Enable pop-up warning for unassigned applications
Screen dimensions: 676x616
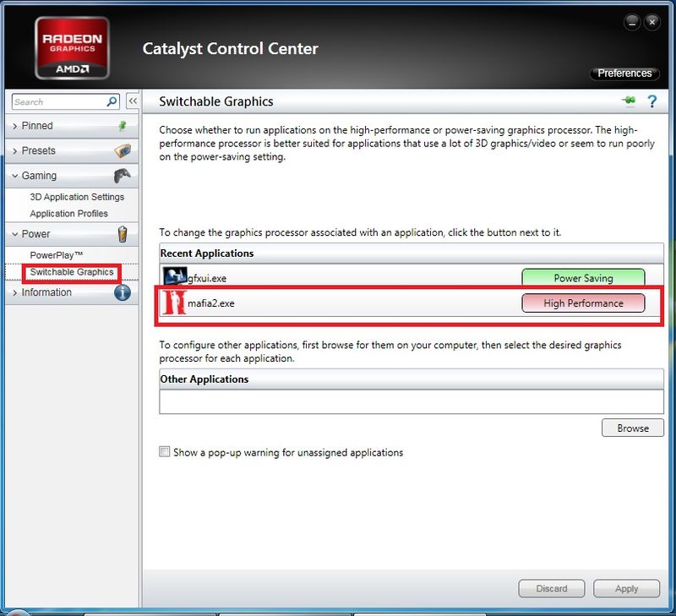coord(164,451)
